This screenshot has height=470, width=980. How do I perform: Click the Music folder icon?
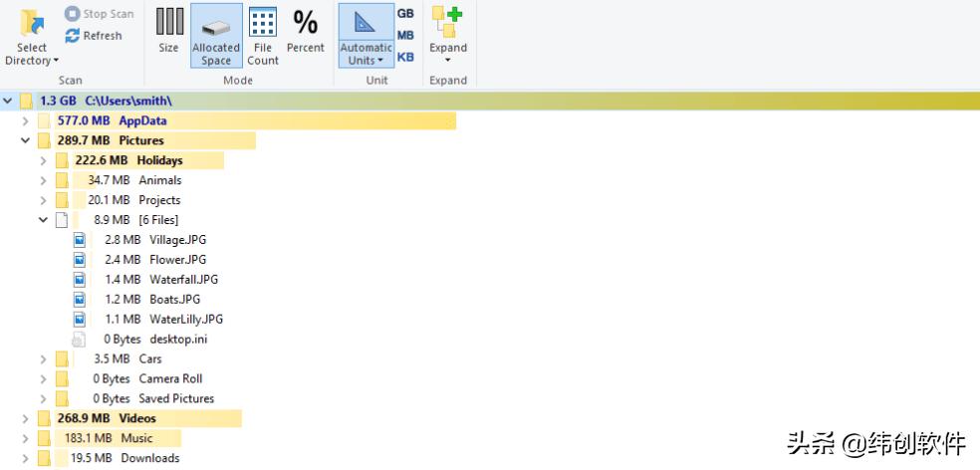pyautogui.click(x=44, y=439)
